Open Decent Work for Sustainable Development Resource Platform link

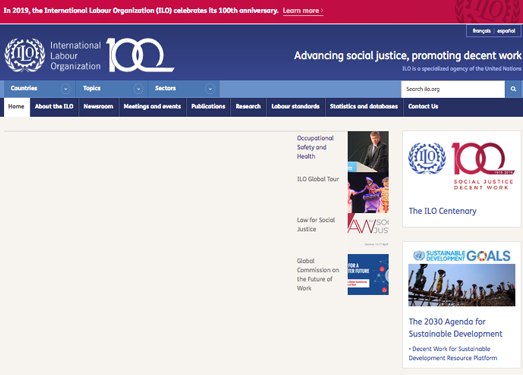point(453,353)
